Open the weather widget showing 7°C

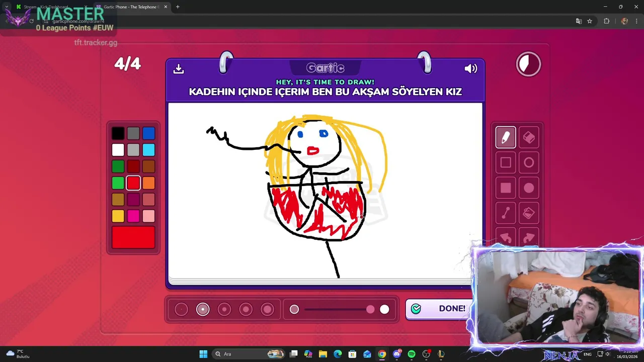pos(18,354)
